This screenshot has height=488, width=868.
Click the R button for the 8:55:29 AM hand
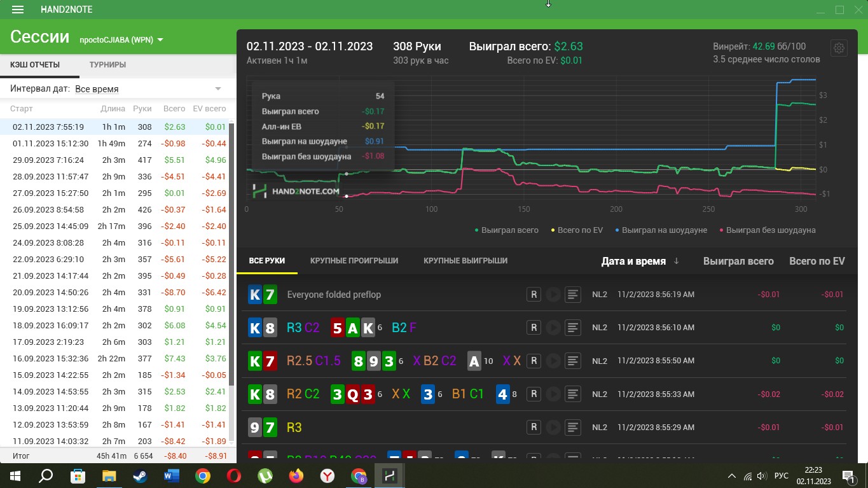pos(534,427)
